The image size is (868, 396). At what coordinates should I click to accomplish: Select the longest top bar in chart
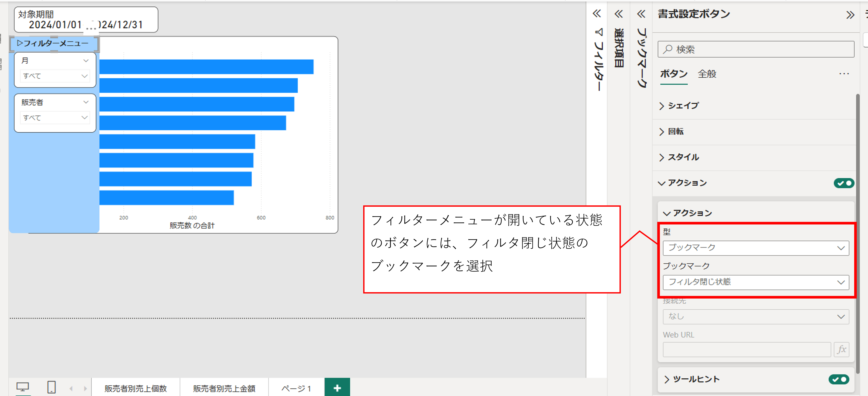click(x=206, y=67)
